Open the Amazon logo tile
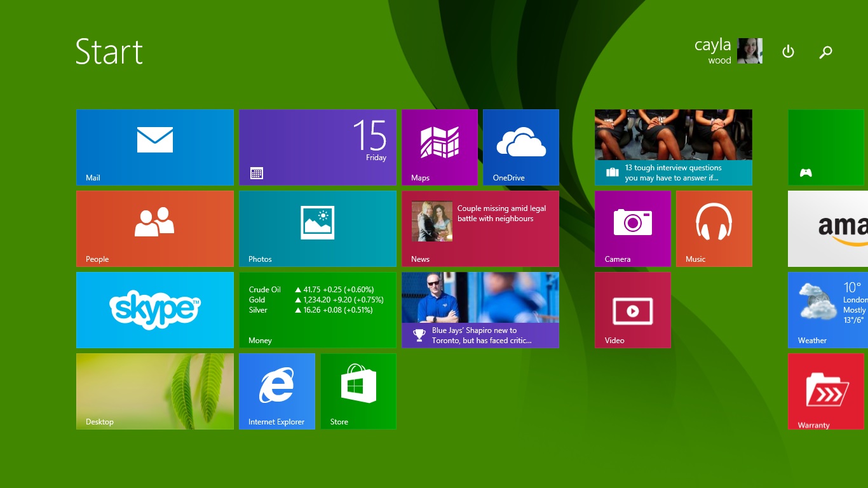Viewport: 868px width, 488px height. tap(828, 229)
